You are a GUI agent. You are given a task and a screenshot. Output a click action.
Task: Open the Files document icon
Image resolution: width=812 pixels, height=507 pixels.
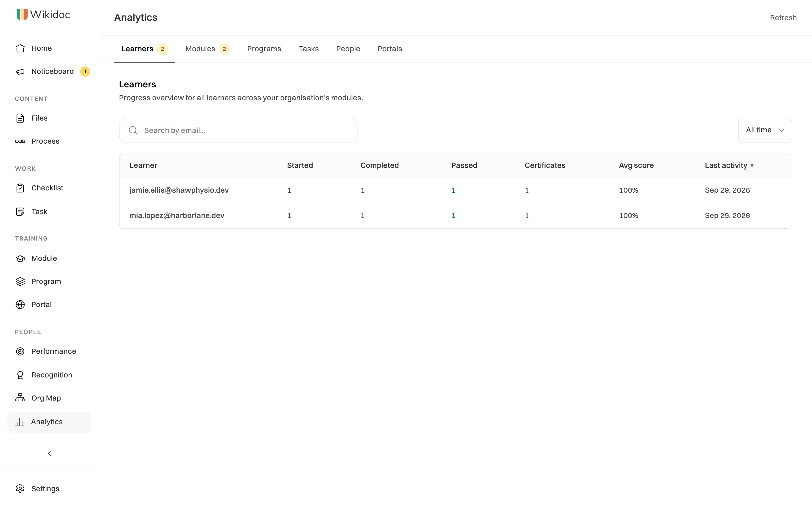20,118
